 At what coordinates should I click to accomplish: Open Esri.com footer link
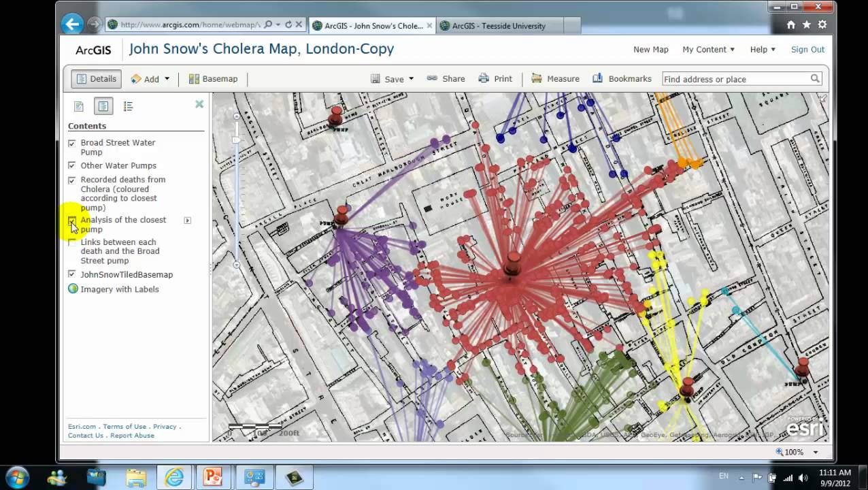click(82, 427)
